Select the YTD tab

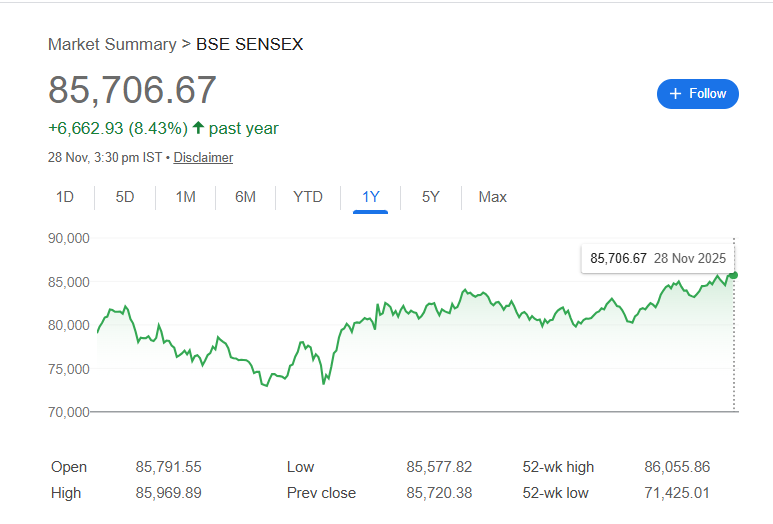(x=308, y=197)
